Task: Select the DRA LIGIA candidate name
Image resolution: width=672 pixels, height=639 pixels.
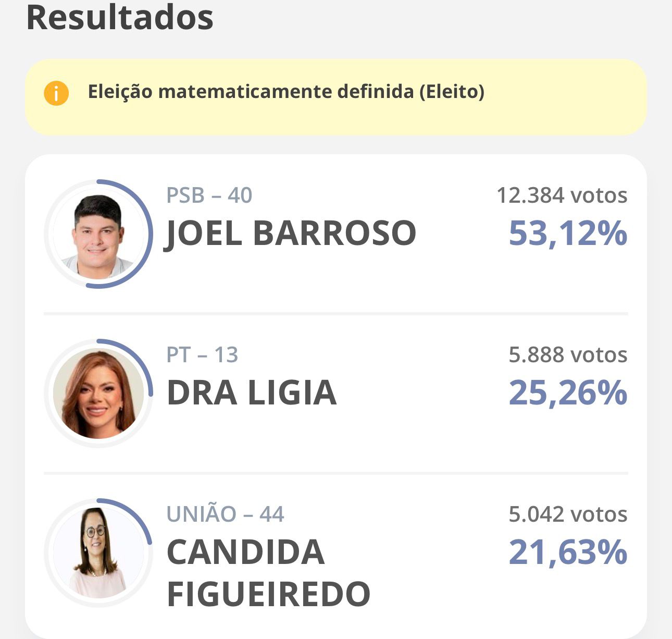Action: click(x=252, y=392)
